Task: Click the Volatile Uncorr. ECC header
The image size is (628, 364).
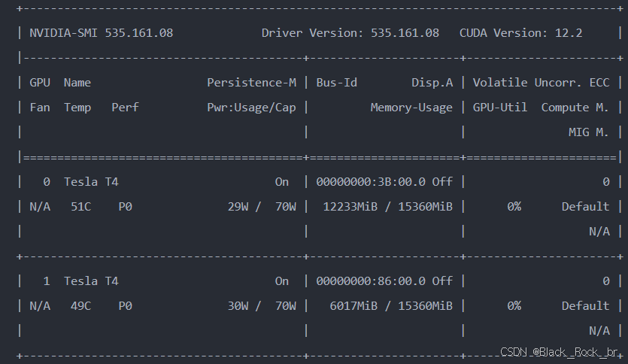Action: pyautogui.click(x=541, y=83)
